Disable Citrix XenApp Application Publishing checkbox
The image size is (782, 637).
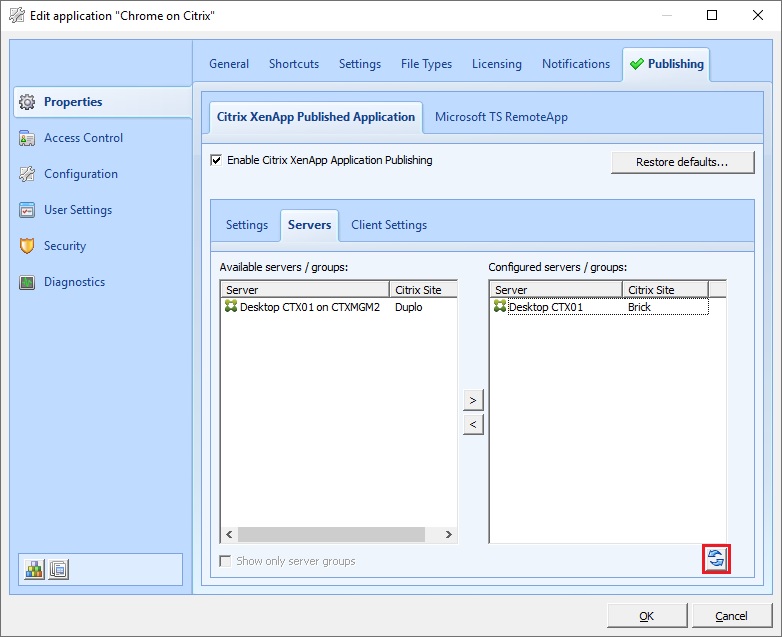216,160
